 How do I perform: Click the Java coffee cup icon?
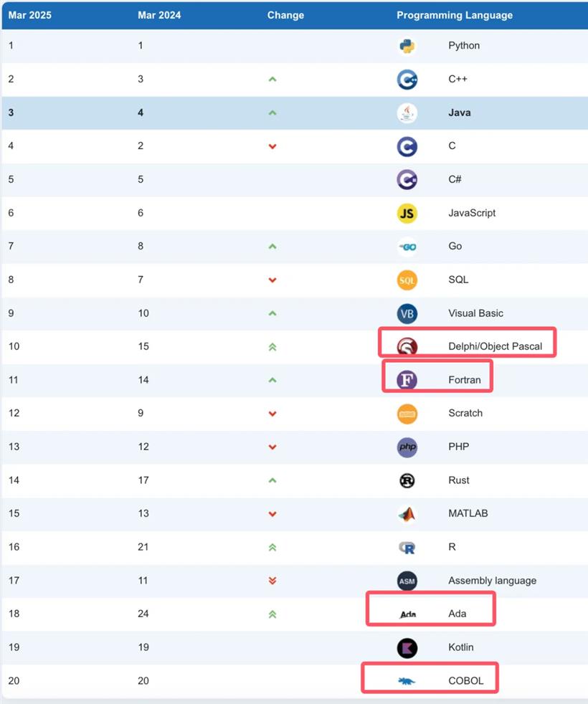coord(407,113)
